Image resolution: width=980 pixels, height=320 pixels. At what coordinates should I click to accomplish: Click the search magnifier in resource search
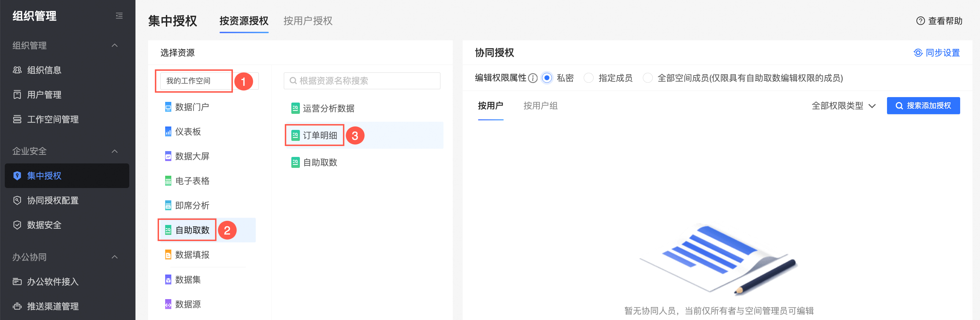293,81
